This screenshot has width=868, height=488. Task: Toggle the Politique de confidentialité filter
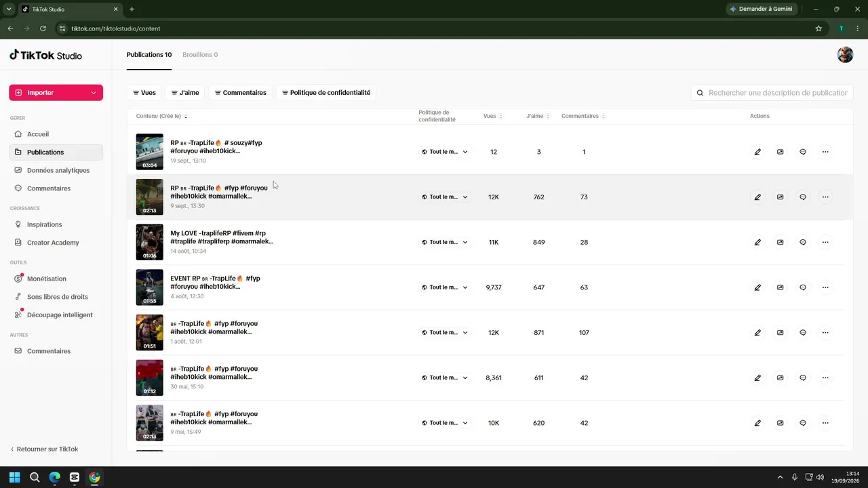(x=326, y=93)
